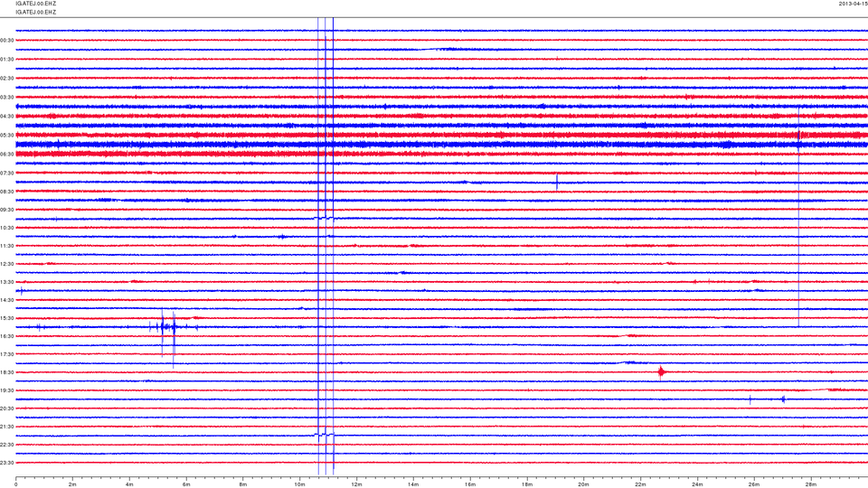Image resolution: width=868 pixels, height=488 pixels.
Task: Click the 10m axis tick label
Action: point(299,484)
